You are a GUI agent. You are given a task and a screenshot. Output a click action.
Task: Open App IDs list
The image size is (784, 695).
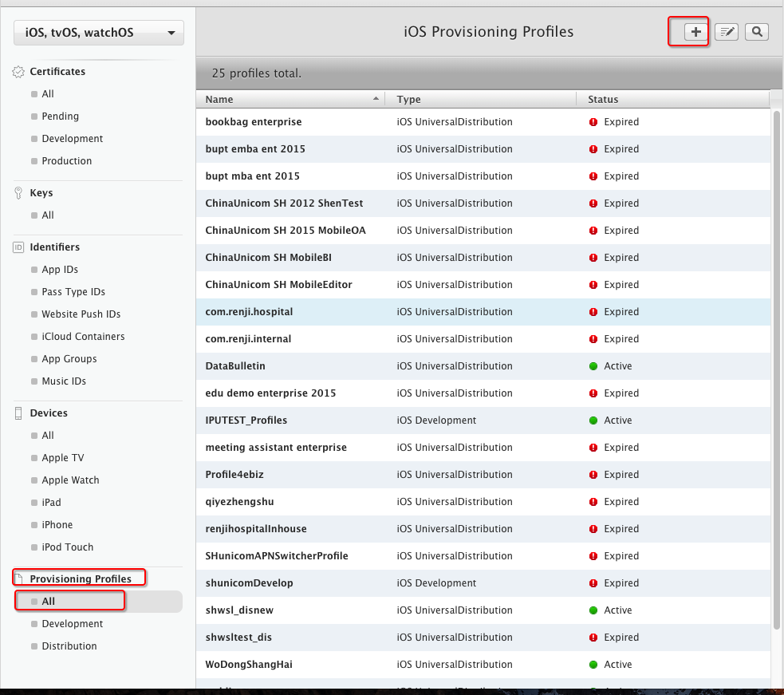[60, 270]
